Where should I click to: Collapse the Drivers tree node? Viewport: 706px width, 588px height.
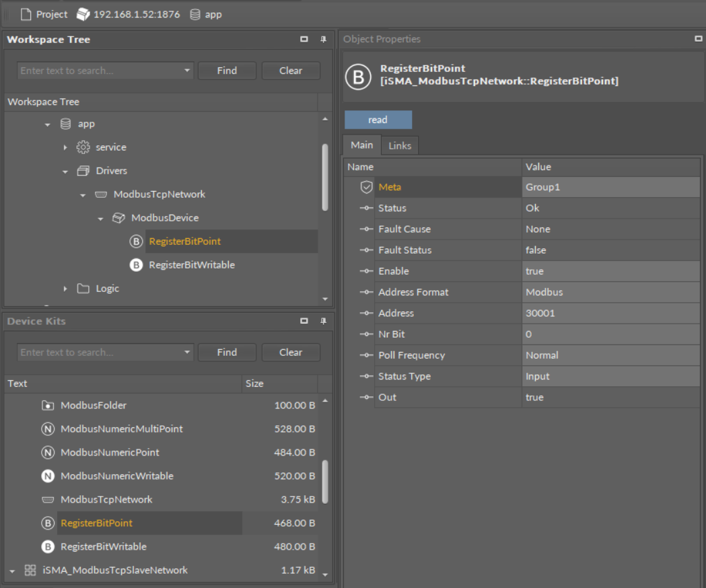pyautogui.click(x=65, y=172)
